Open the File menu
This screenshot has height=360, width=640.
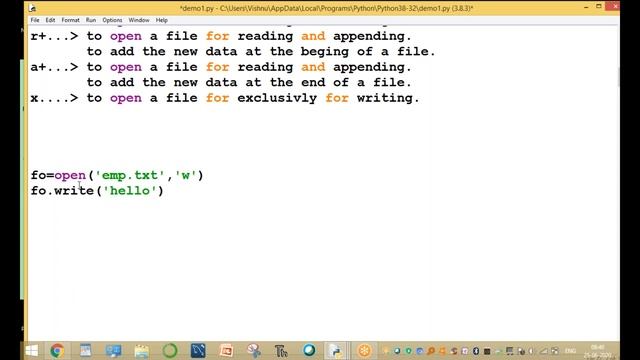click(x=35, y=20)
